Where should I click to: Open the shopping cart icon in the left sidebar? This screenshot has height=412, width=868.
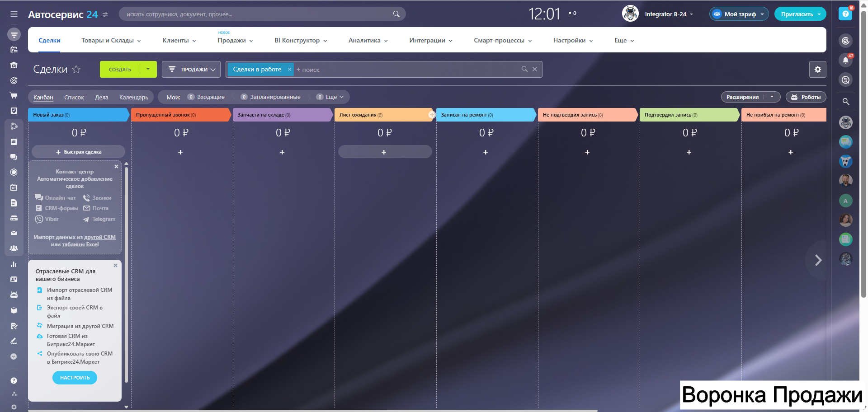(x=14, y=95)
